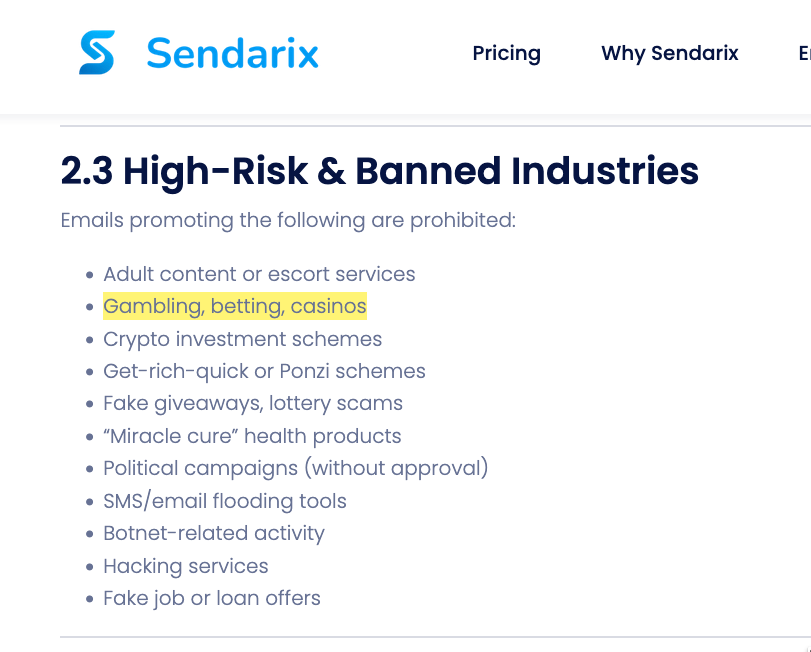
Task: Click 'Botnet-related activity' in the list
Action: click(x=214, y=533)
